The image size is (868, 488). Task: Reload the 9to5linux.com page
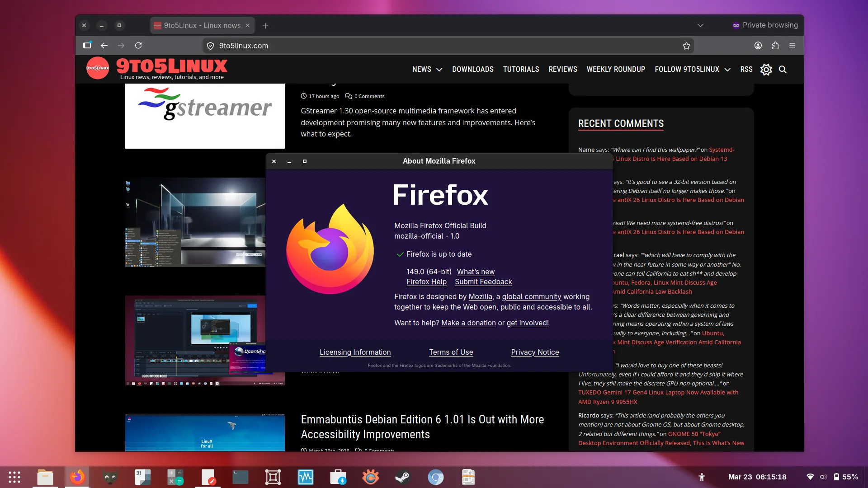(x=139, y=46)
